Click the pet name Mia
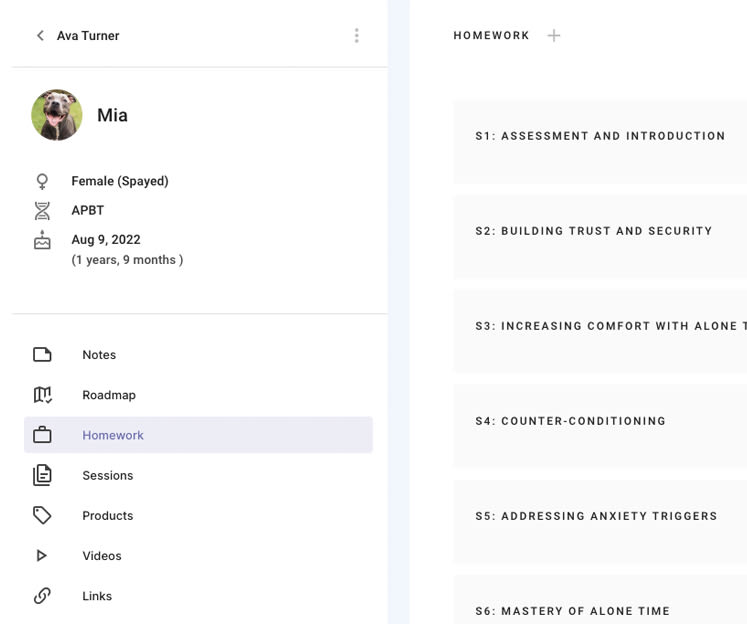This screenshot has height=624, width=747. click(x=112, y=115)
